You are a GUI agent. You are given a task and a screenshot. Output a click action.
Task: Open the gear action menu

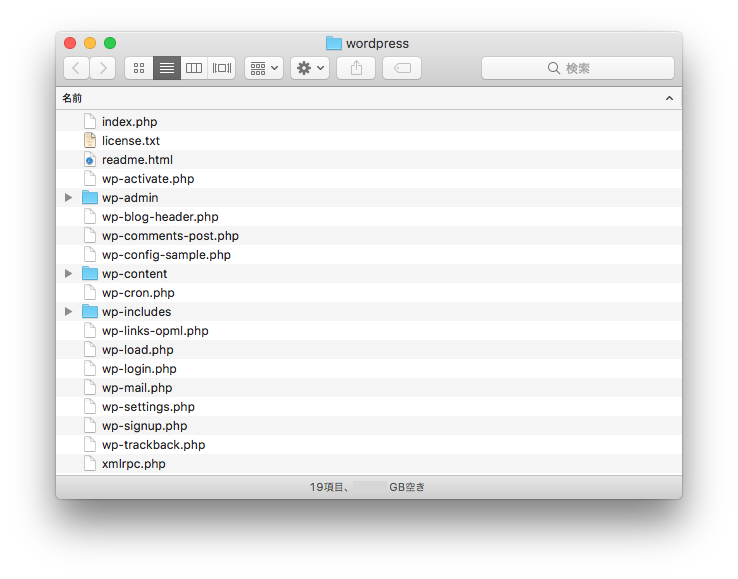pyautogui.click(x=310, y=68)
